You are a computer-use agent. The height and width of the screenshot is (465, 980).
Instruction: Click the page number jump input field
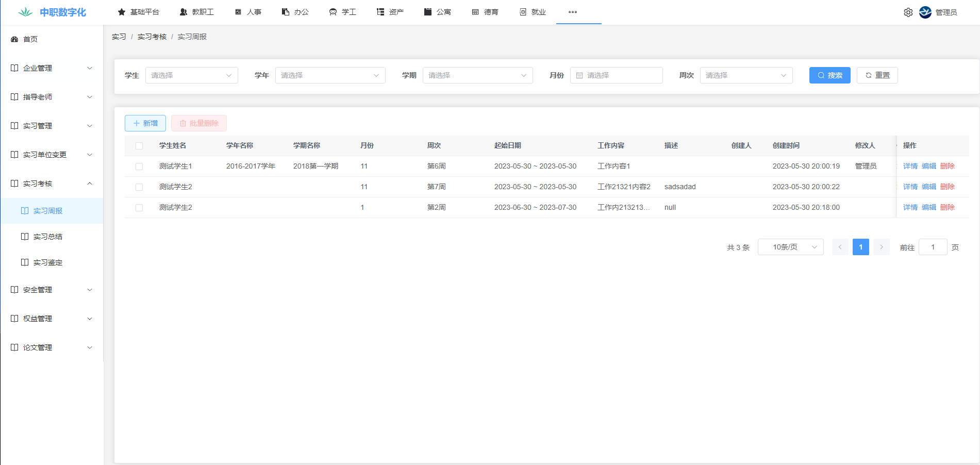pyautogui.click(x=933, y=247)
